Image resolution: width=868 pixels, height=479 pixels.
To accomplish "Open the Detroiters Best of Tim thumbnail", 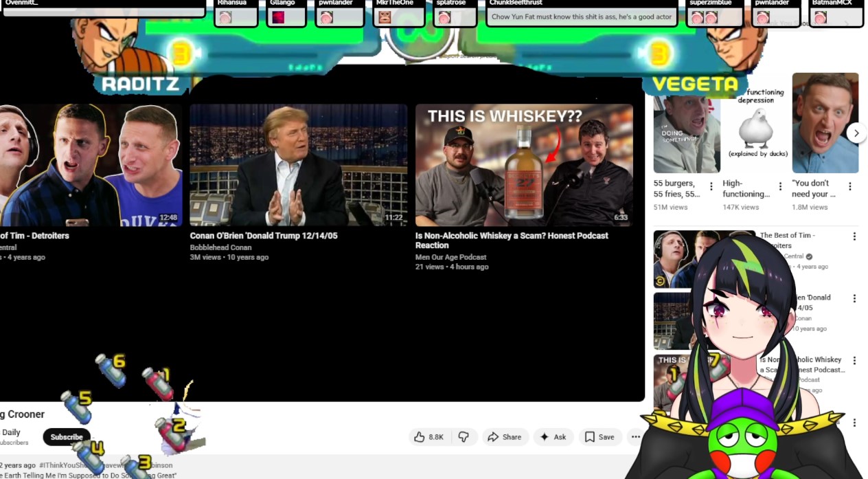I will [x=91, y=165].
